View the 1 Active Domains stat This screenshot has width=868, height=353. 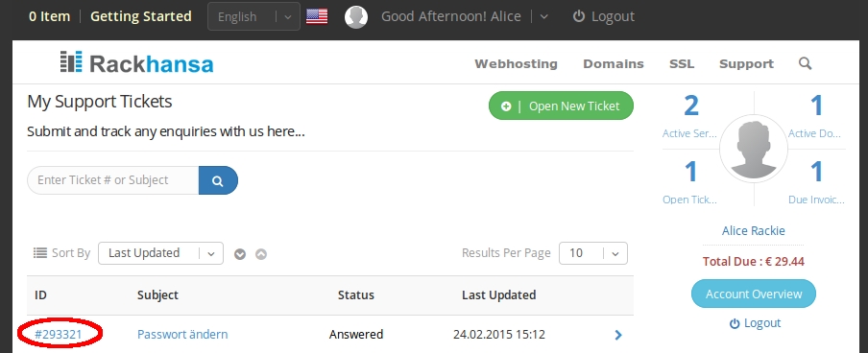coord(816,116)
